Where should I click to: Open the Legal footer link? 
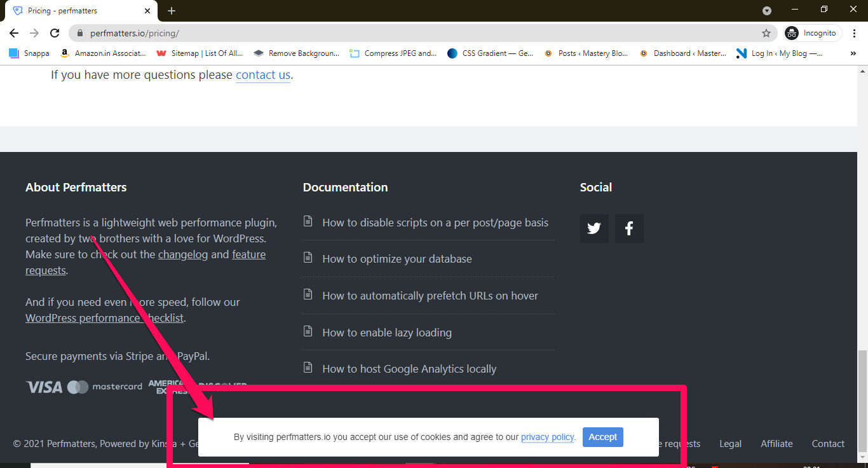730,444
